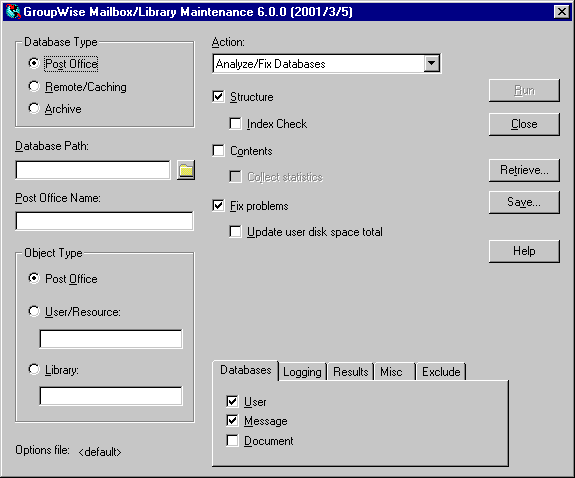Image resolution: width=575 pixels, height=478 pixels.
Task: Toggle Collect statistics checkbox
Action: pyautogui.click(x=235, y=177)
